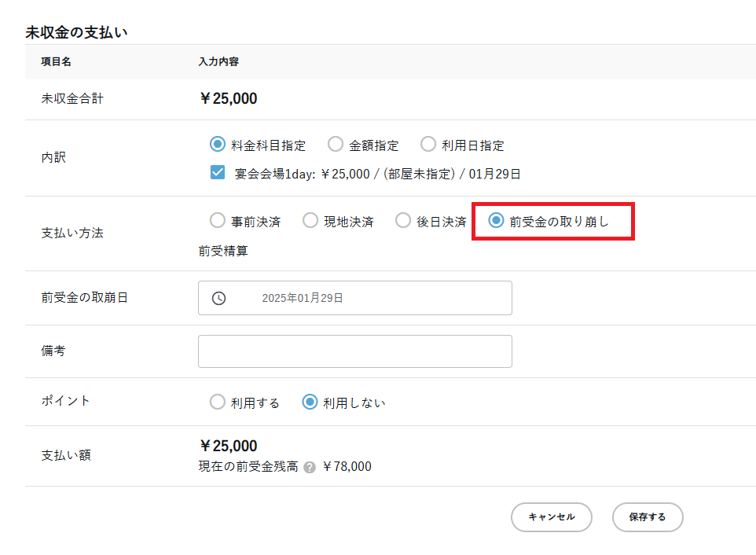Viewport: 756px width, 555px height.
Task: Pick the 後日決済 payment option
Action: tap(403, 221)
